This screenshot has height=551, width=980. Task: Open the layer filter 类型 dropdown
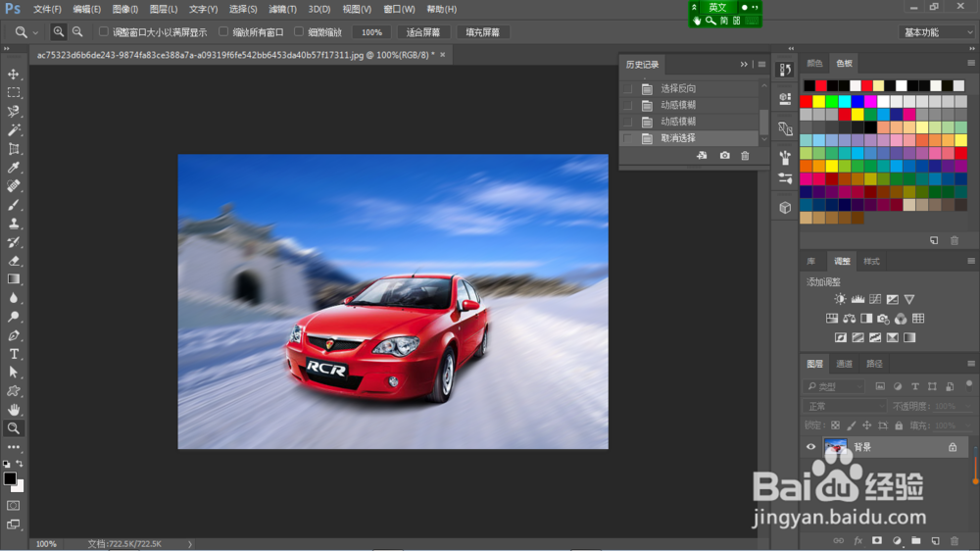point(835,386)
